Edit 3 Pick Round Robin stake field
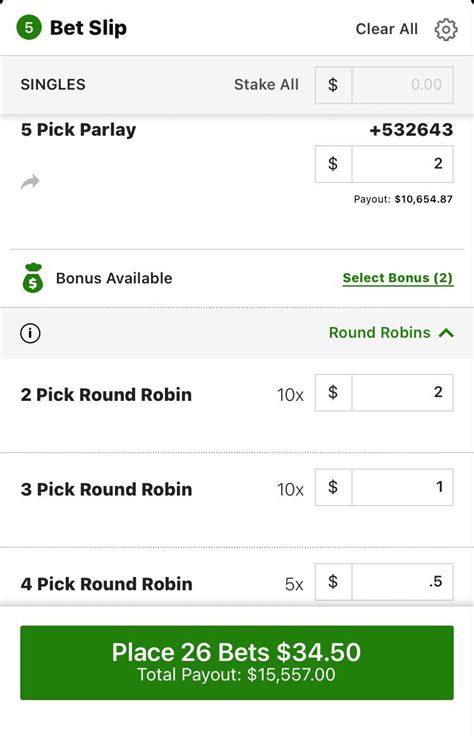Screen dimensions: 474x743 click(402, 487)
